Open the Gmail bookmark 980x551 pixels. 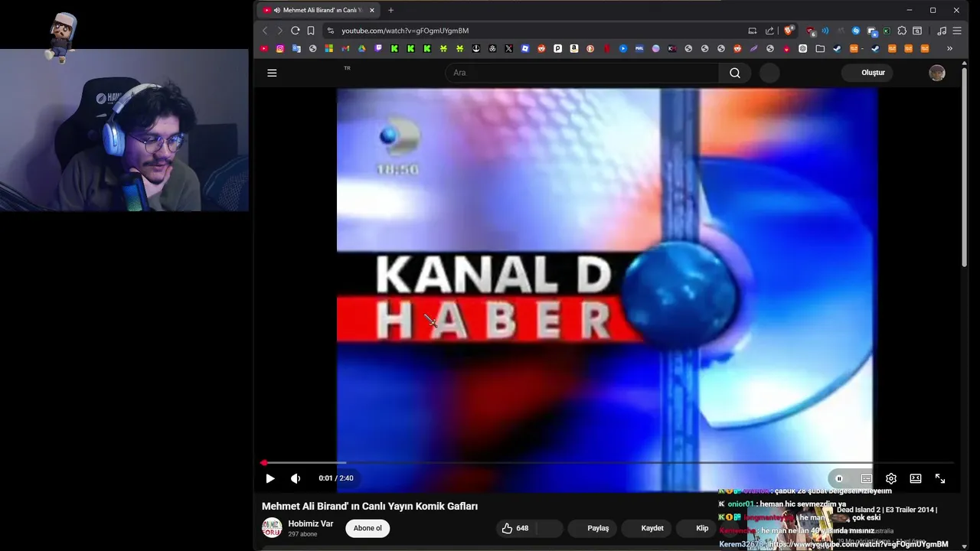tap(345, 48)
